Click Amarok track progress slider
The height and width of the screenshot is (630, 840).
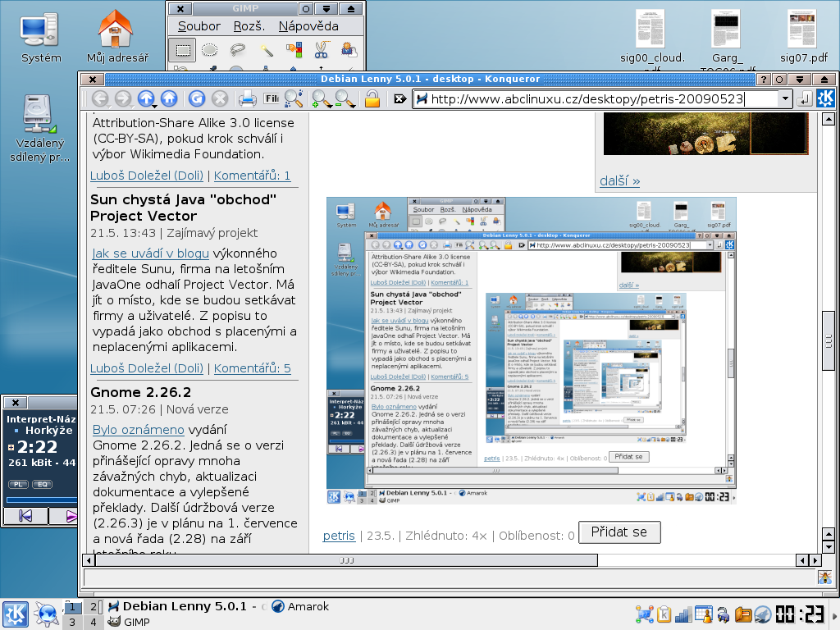click(42, 500)
